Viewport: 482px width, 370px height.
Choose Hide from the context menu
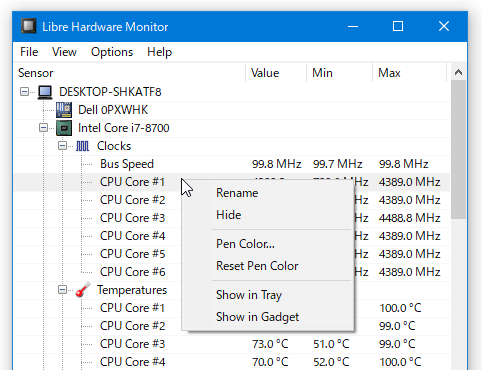(268, 215)
